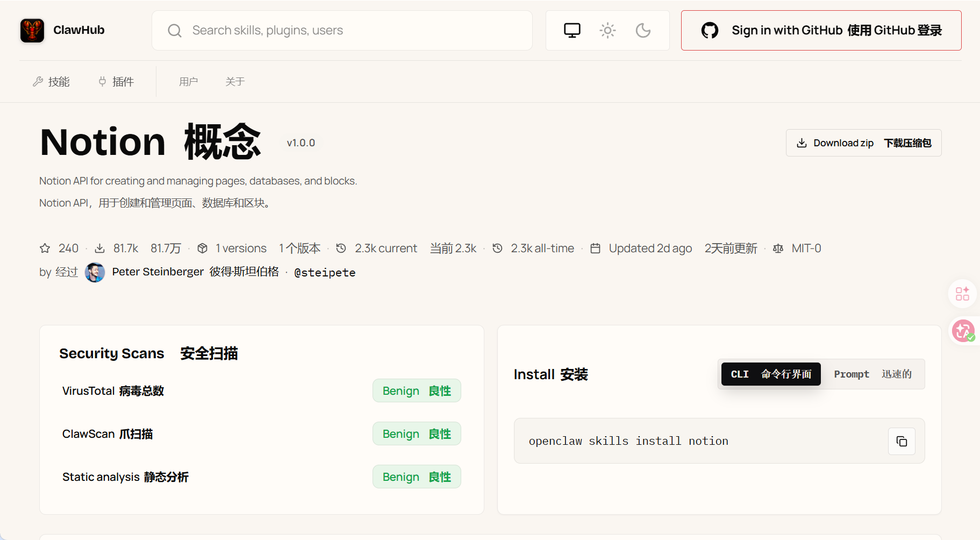
Task: Click the Static analysis Benign badge
Action: pos(417,477)
